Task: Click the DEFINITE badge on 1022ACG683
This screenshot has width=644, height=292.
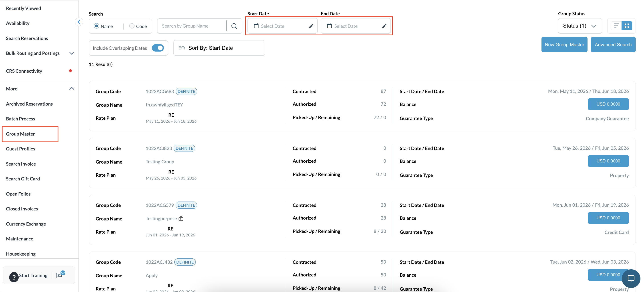Action: coord(186,91)
